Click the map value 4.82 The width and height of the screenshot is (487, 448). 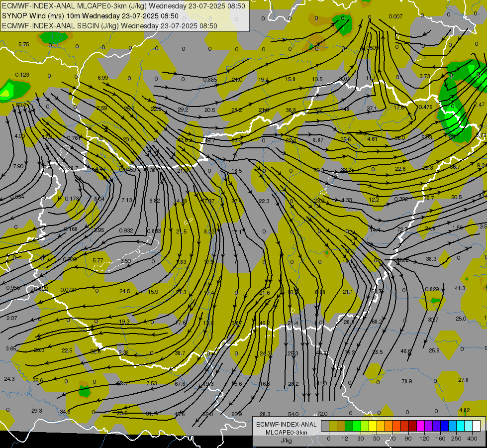464,410
